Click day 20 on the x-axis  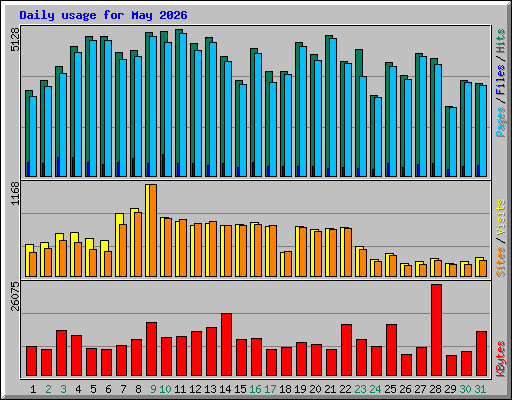coord(315,389)
